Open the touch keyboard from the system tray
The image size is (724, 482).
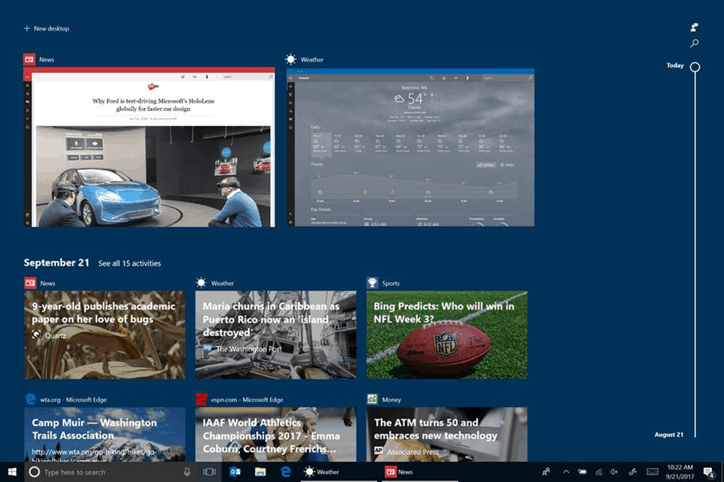click(x=652, y=472)
